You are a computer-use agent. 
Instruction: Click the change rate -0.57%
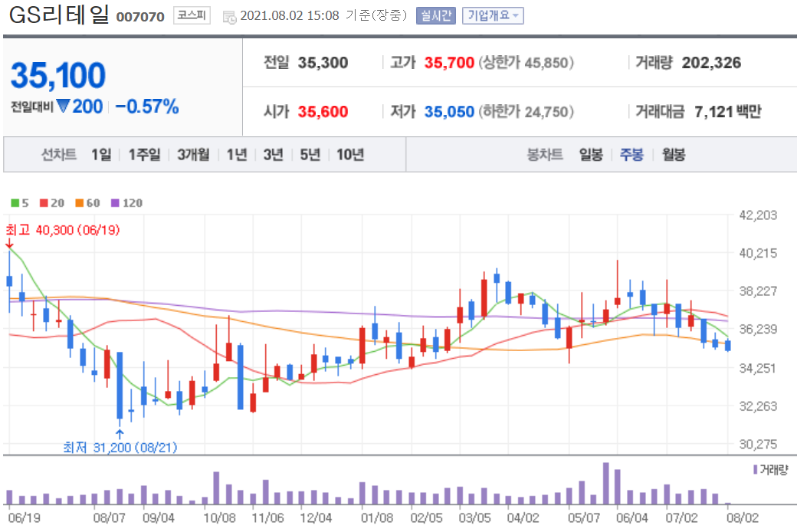pyautogui.click(x=147, y=107)
